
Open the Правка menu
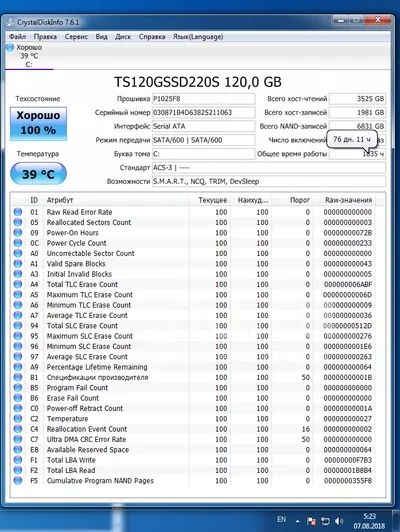point(45,37)
